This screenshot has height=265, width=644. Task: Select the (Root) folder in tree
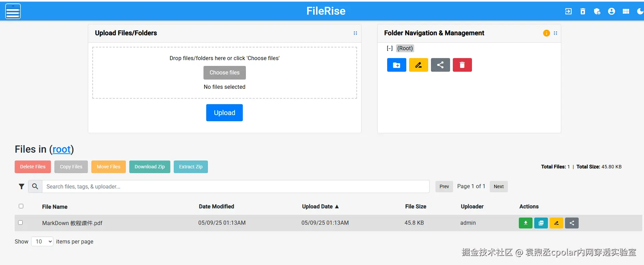(405, 48)
